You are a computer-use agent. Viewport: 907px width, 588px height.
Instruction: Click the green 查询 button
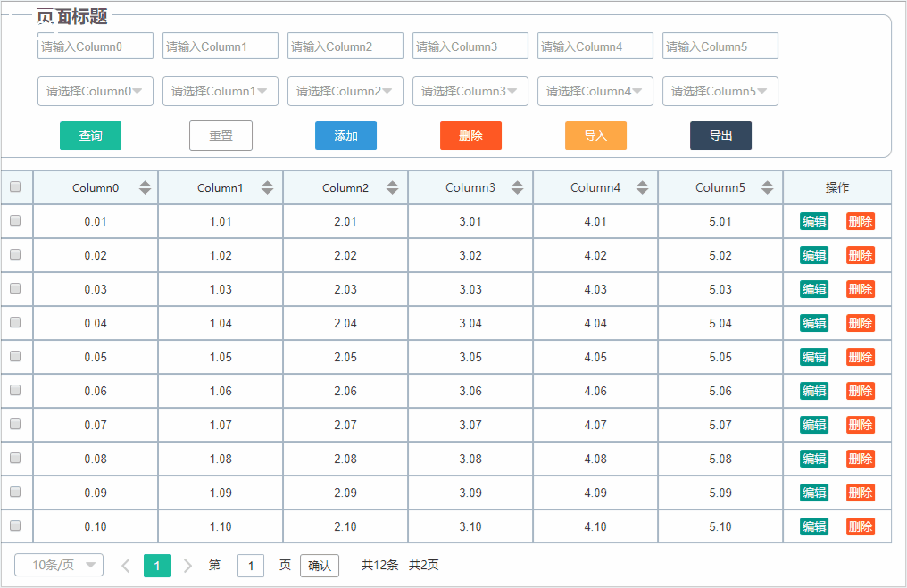pyautogui.click(x=91, y=136)
